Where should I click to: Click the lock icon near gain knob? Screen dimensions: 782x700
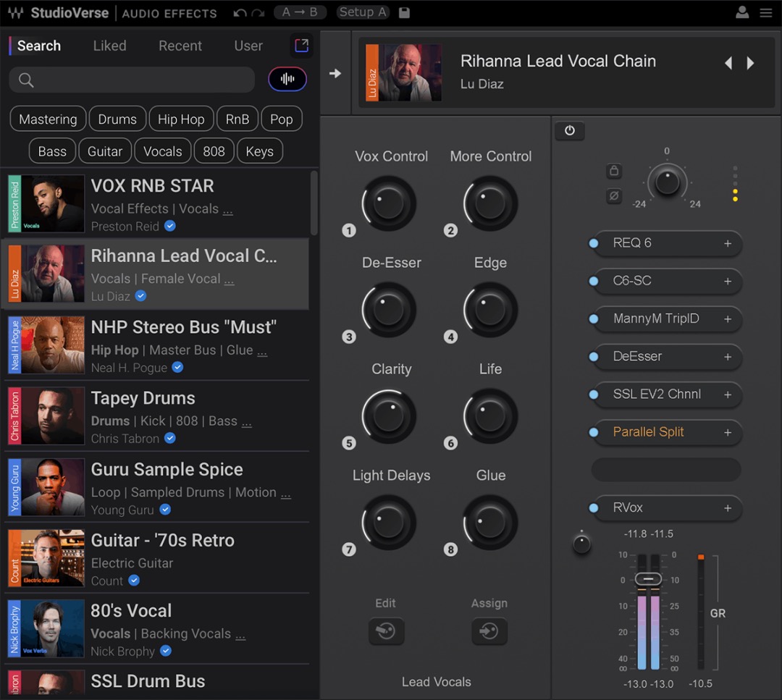point(614,171)
